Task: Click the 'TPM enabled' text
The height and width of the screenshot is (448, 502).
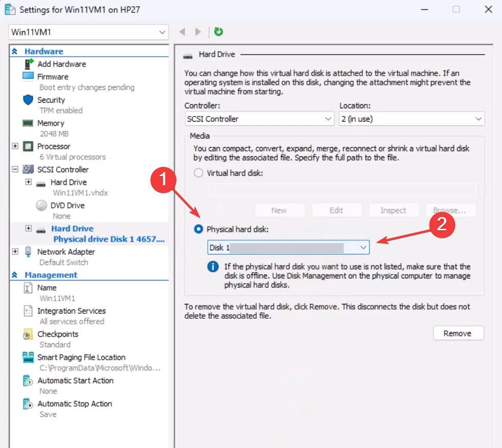Action: (61, 110)
